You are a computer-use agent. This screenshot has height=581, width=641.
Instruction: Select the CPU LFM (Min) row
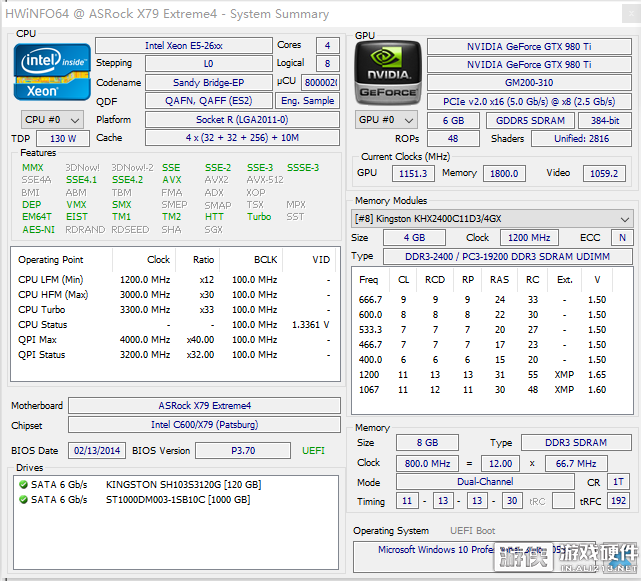[x=175, y=280]
